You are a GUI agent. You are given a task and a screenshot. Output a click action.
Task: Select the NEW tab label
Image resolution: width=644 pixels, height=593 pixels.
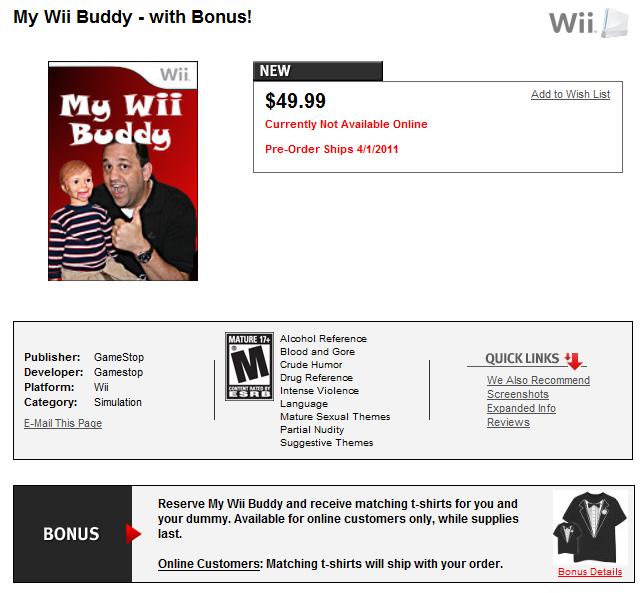275,71
